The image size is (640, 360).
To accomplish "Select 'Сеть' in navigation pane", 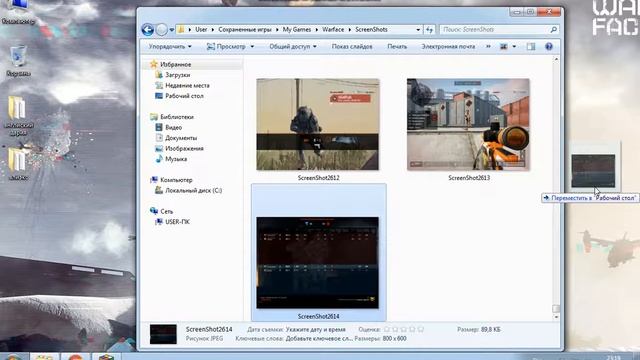I will coord(167,211).
